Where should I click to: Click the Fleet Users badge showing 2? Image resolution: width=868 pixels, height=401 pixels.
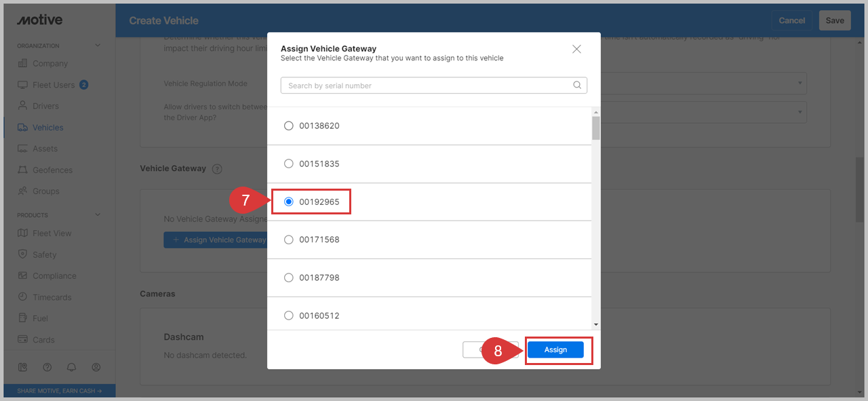(84, 85)
